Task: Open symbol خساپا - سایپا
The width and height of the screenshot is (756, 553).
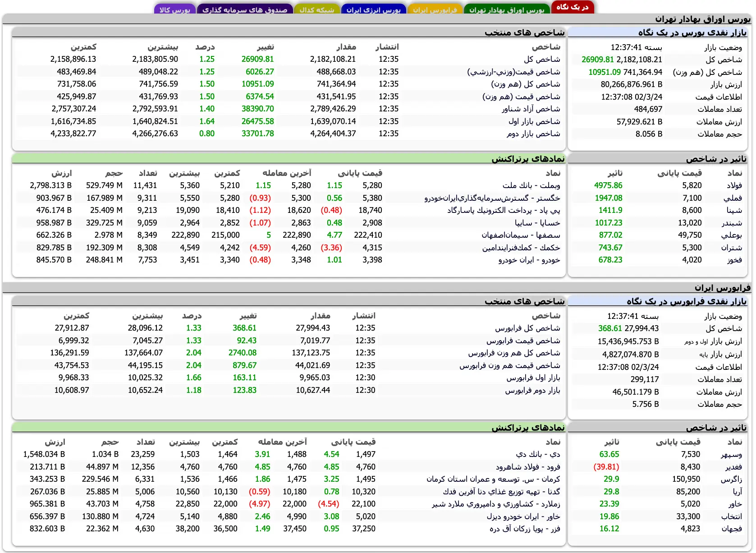Action: pyautogui.click(x=537, y=223)
